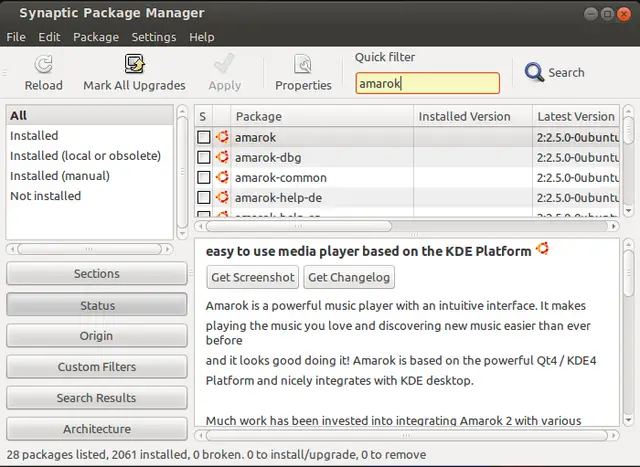Click the package list horizontal scrollbar
640x467 pixels.
(x=299, y=226)
